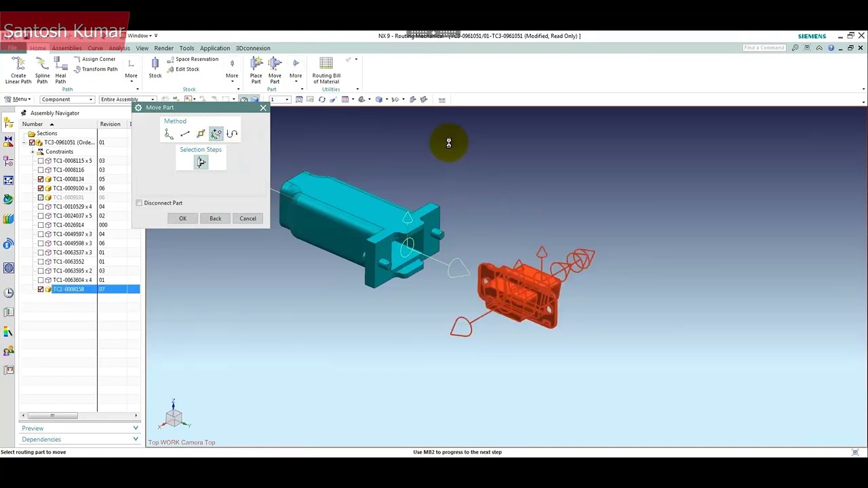The height and width of the screenshot is (488, 868).
Task: Select the first Move Part method icon
Action: (169, 134)
